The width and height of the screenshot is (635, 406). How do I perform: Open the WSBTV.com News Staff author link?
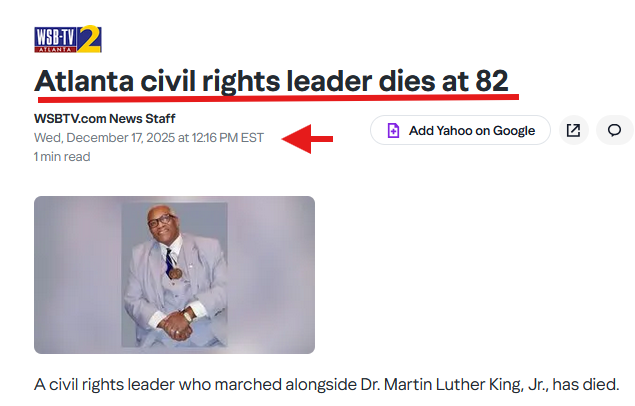(104, 118)
